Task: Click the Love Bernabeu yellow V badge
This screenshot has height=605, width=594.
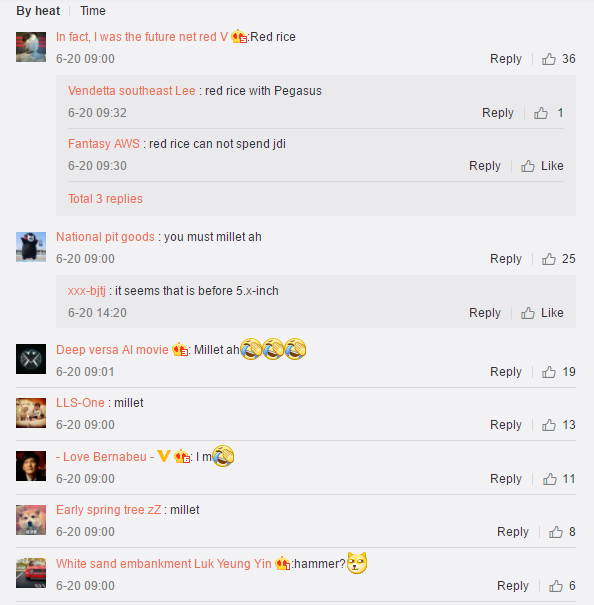Action: [x=164, y=456]
